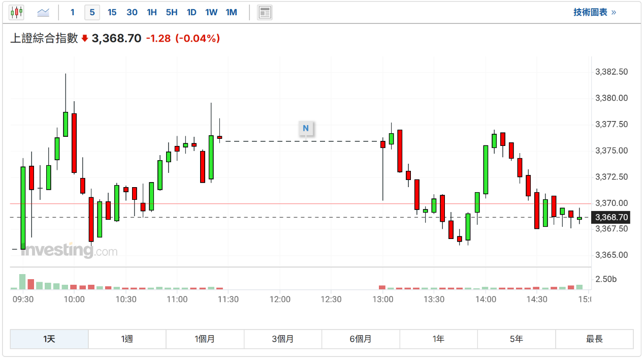644x359 pixels.
Task: Click the 11:30 time axis label
Action: pyautogui.click(x=228, y=300)
